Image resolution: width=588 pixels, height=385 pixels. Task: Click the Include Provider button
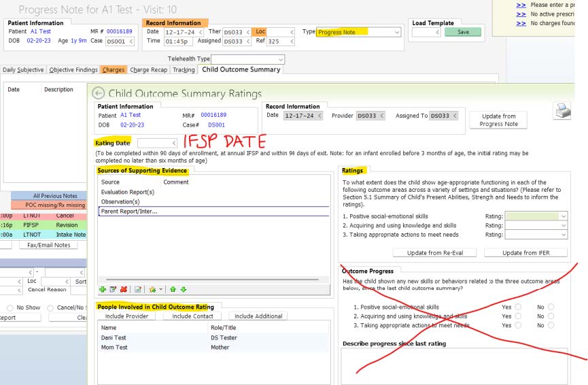(126, 316)
